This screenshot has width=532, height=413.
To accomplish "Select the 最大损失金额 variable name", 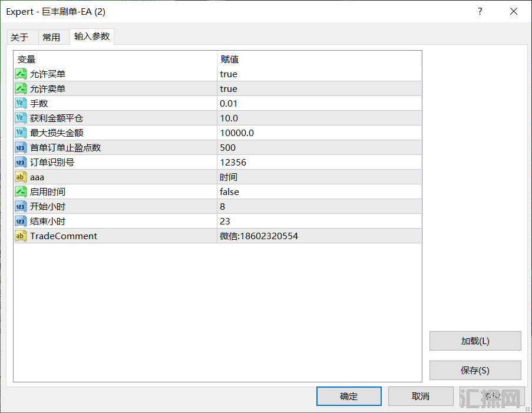I will 57,133.
